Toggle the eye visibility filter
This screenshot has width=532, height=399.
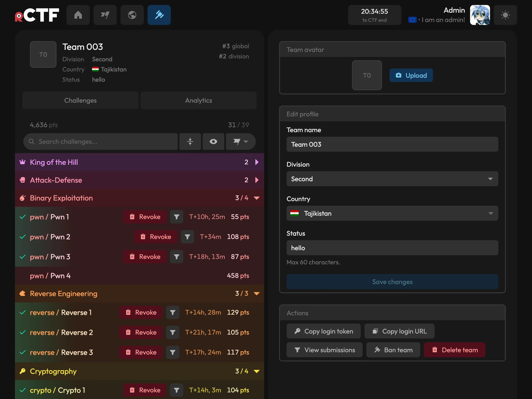pyautogui.click(x=213, y=142)
